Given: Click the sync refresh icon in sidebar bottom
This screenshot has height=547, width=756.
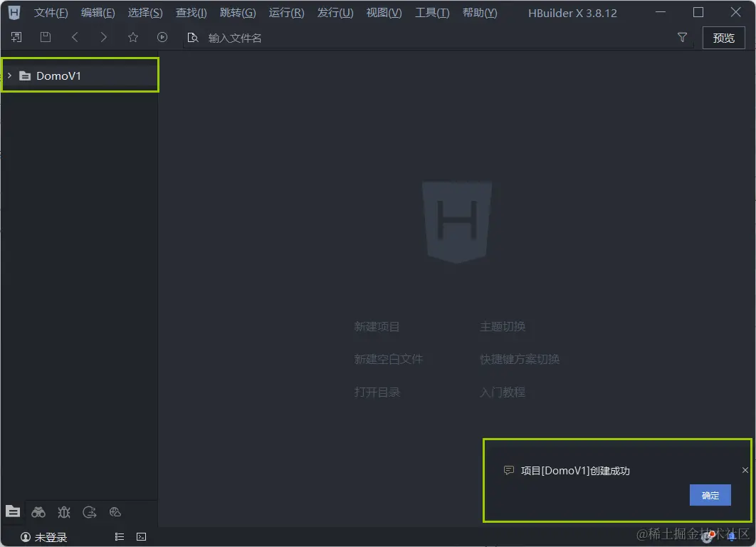Looking at the screenshot, I should (90, 512).
